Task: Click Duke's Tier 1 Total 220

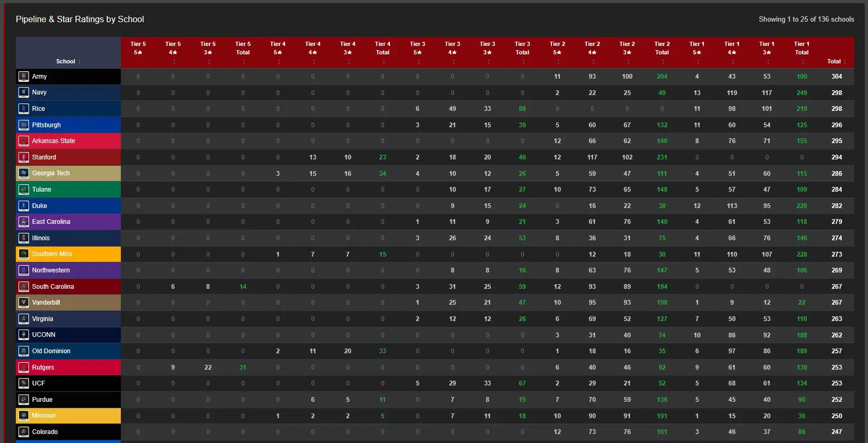Action: point(802,206)
